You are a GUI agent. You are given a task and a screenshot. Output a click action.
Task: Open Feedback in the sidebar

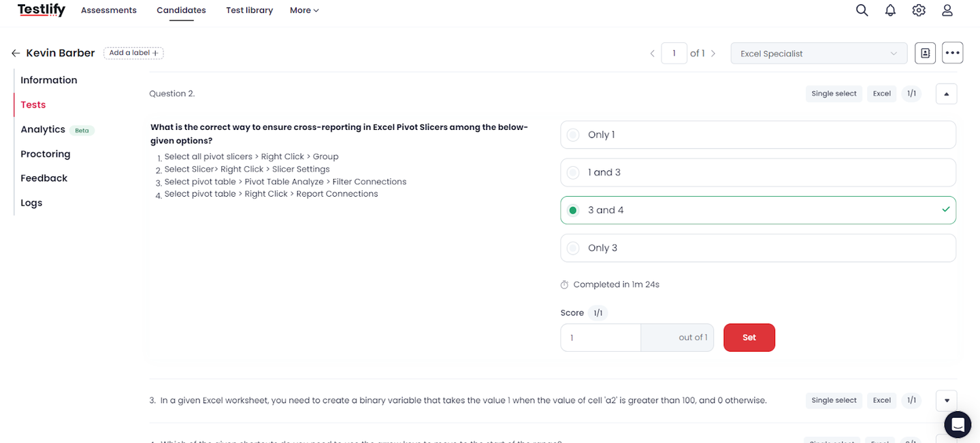(x=44, y=178)
